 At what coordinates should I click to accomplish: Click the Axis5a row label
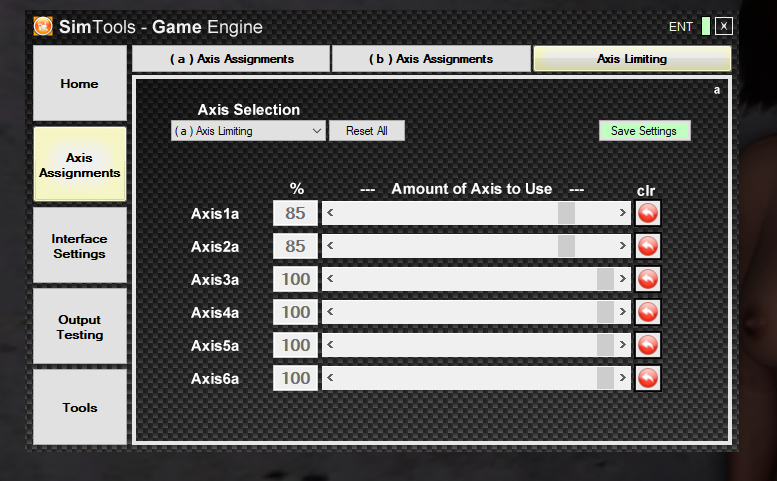pyautogui.click(x=215, y=346)
